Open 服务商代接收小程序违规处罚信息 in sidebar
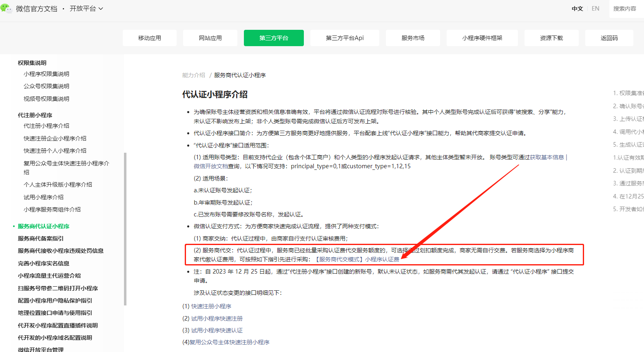The image size is (644, 352). tap(61, 251)
